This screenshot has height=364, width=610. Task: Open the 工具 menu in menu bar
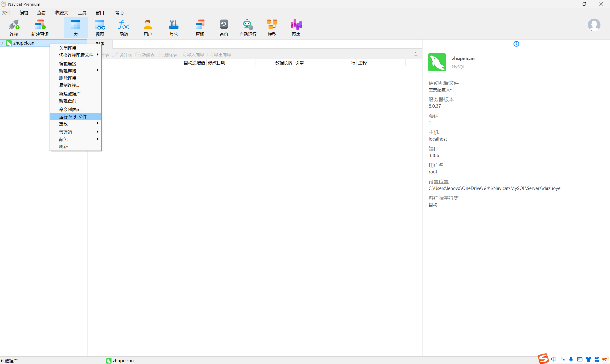click(x=82, y=13)
